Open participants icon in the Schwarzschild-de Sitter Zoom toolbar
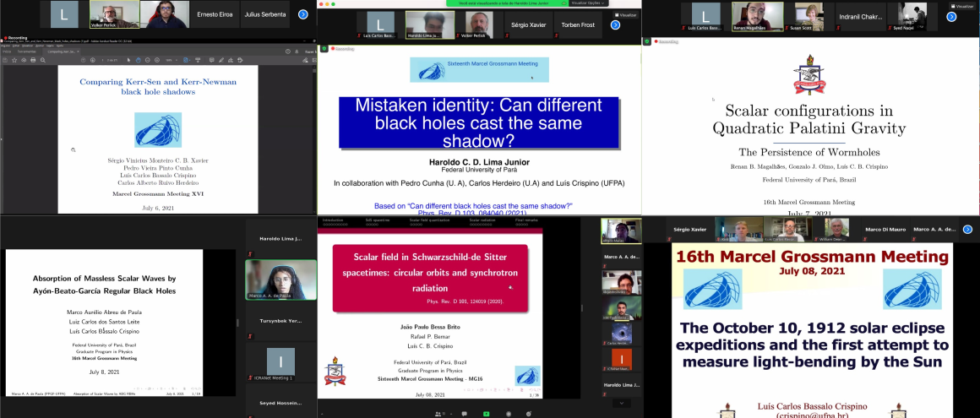 (438, 414)
